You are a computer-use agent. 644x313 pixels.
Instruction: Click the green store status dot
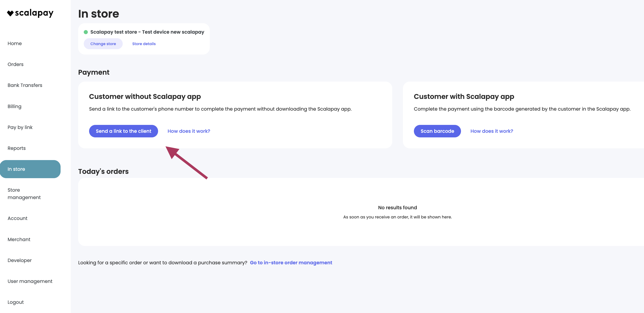click(x=86, y=32)
